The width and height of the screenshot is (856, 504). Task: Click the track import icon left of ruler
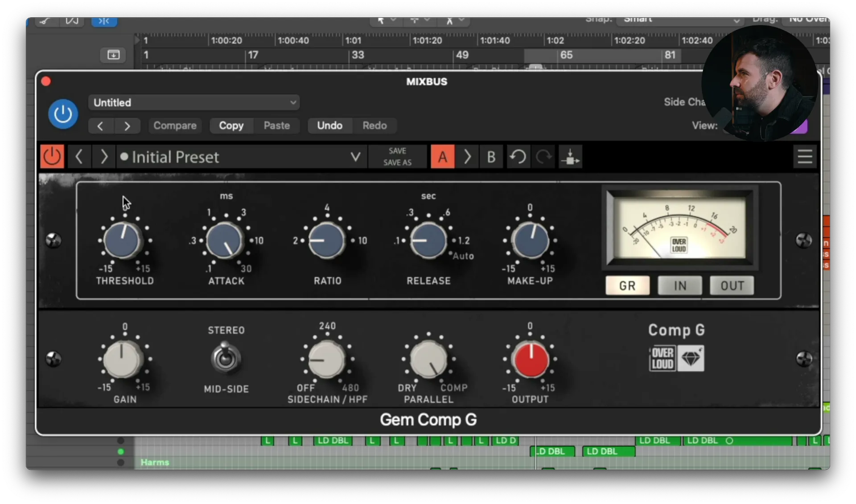[x=114, y=55]
